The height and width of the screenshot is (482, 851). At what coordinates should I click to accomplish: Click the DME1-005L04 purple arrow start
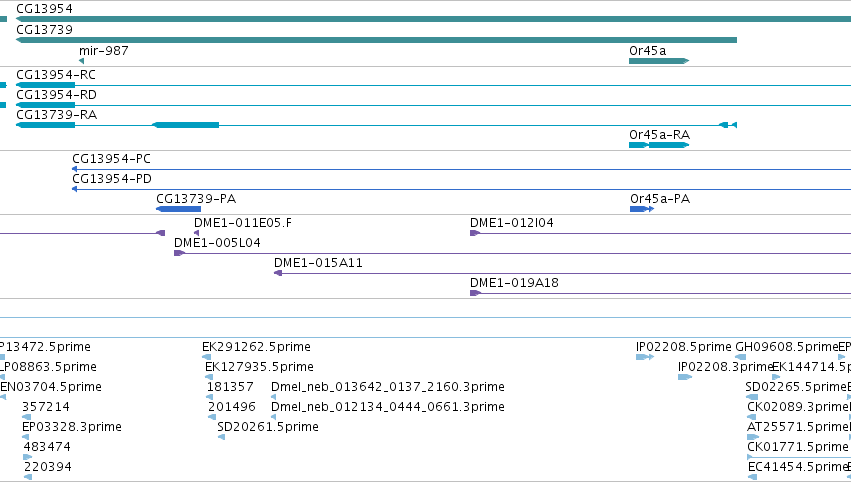[180, 253]
